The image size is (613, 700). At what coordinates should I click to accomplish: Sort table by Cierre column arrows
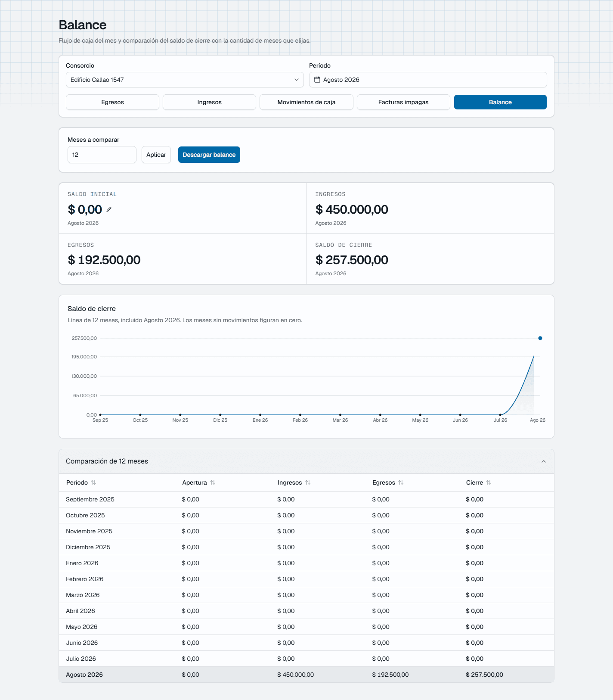click(489, 482)
